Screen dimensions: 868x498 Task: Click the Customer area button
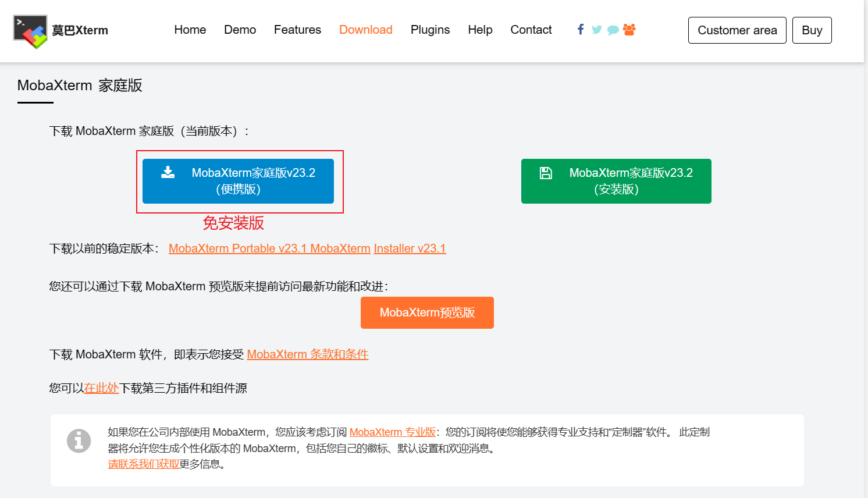tap(737, 30)
